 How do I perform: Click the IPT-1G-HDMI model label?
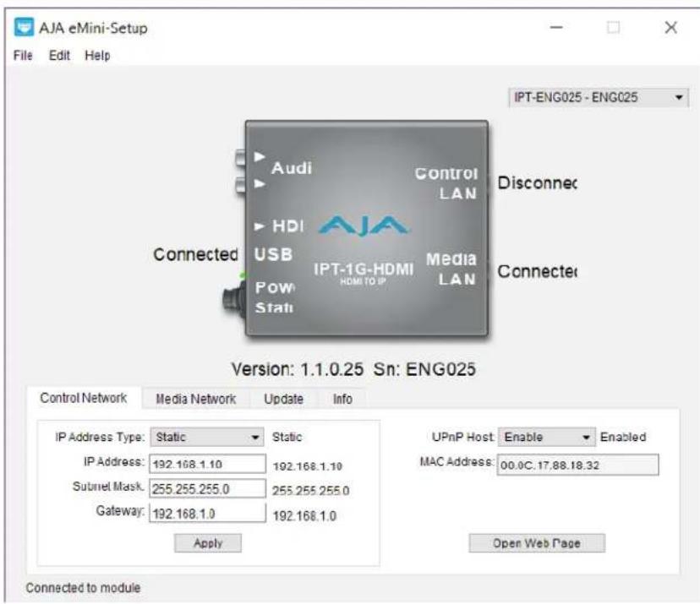364,269
